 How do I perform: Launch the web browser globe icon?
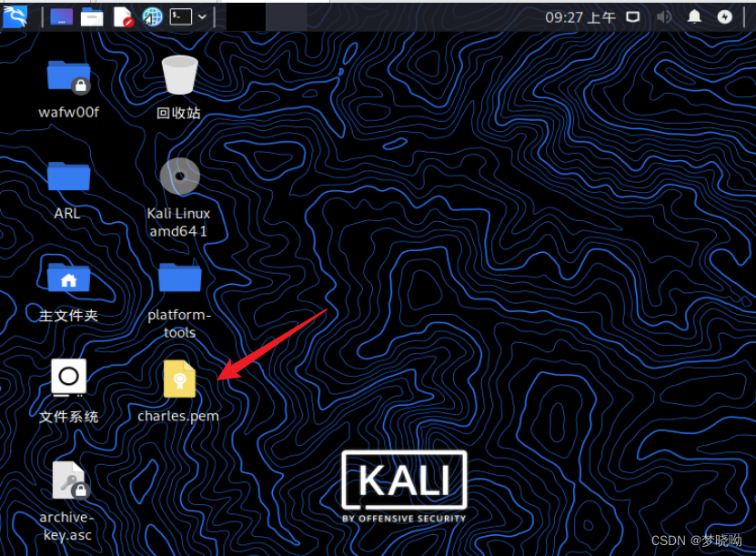pyautogui.click(x=152, y=17)
